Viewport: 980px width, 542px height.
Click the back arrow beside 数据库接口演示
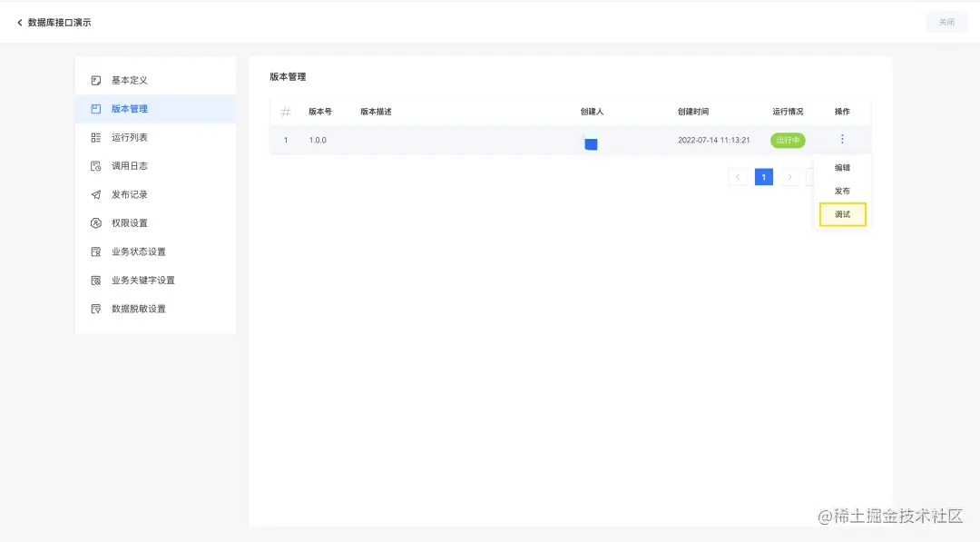pyautogui.click(x=20, y=22)
